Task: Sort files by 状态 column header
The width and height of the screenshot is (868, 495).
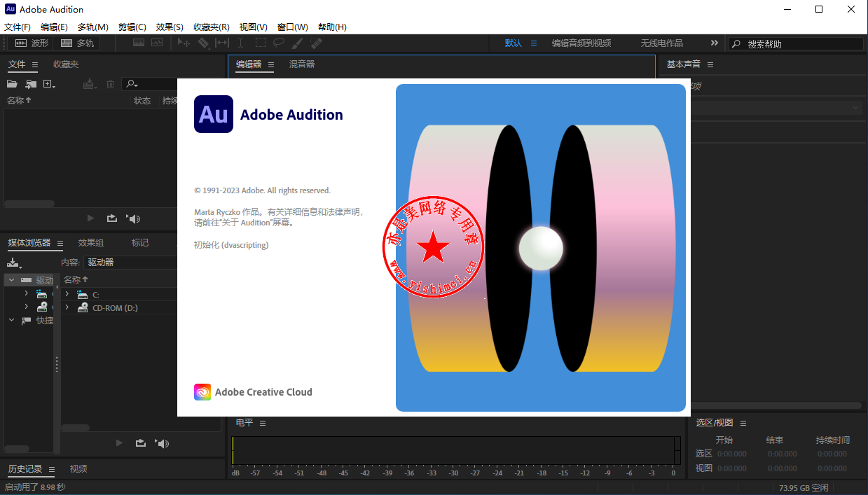Action: (x=142, y=101)
